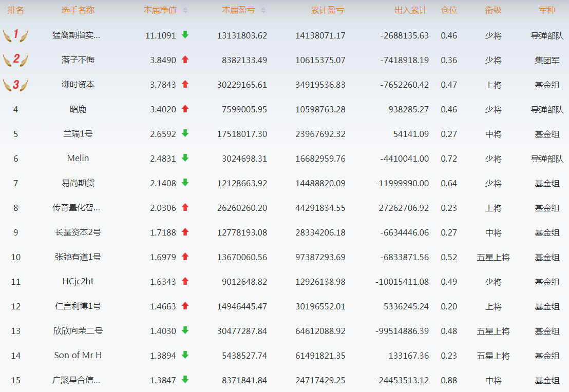This screenshot has width=569, height=392.
Task: Select 中将 in 兰瑞1号 row
Action: (493, 134)
